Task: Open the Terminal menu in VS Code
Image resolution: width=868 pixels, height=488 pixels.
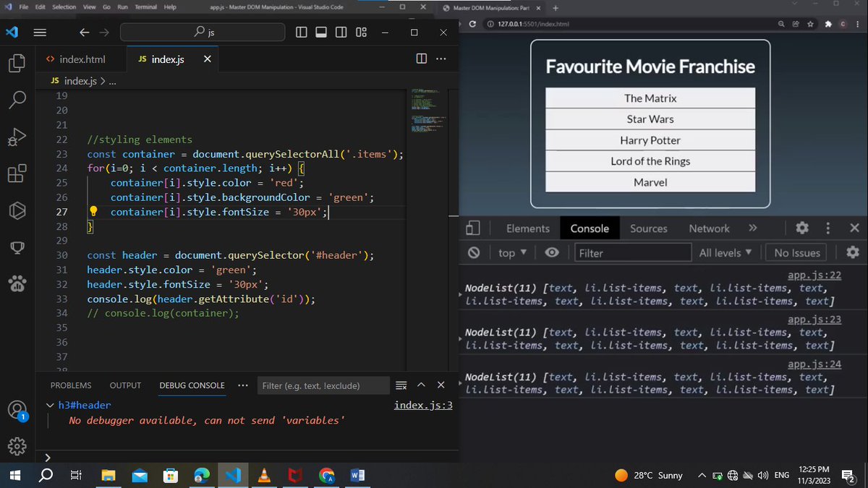Action: point(145,7)
